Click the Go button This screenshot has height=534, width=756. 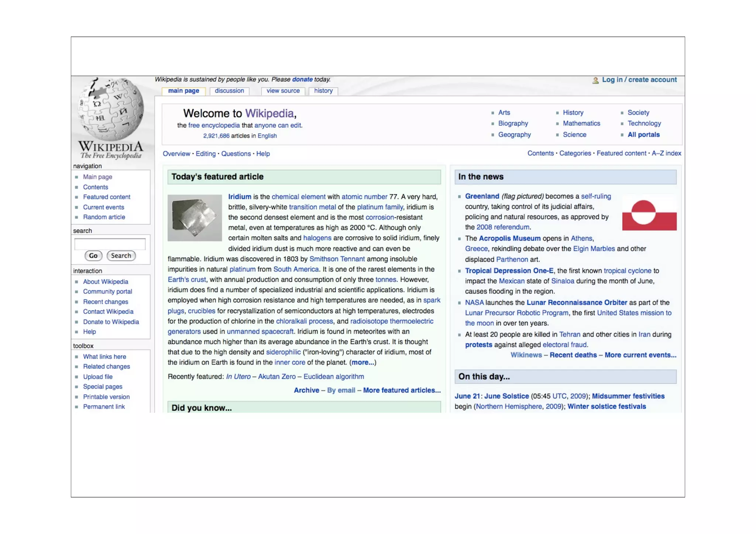[x=93, y=256]
